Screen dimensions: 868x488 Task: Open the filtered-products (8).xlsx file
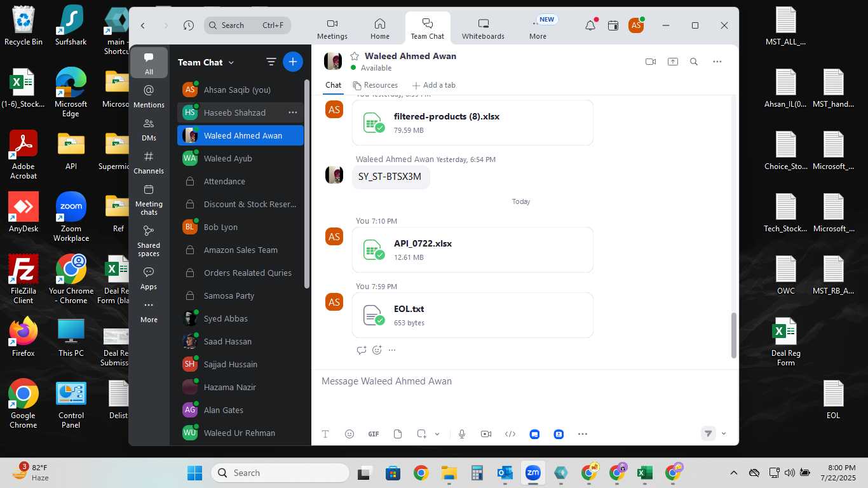pos(473,123)
